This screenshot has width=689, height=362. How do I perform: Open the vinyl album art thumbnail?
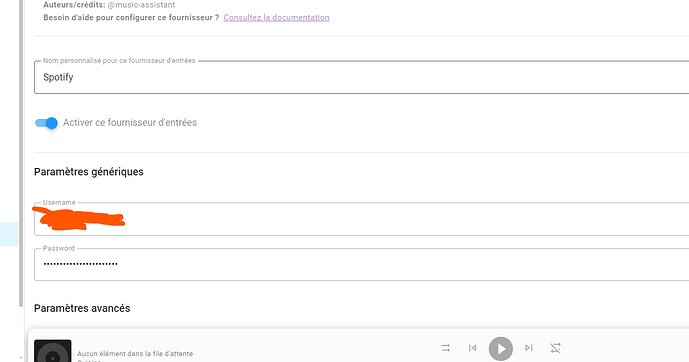click(53, 351)
